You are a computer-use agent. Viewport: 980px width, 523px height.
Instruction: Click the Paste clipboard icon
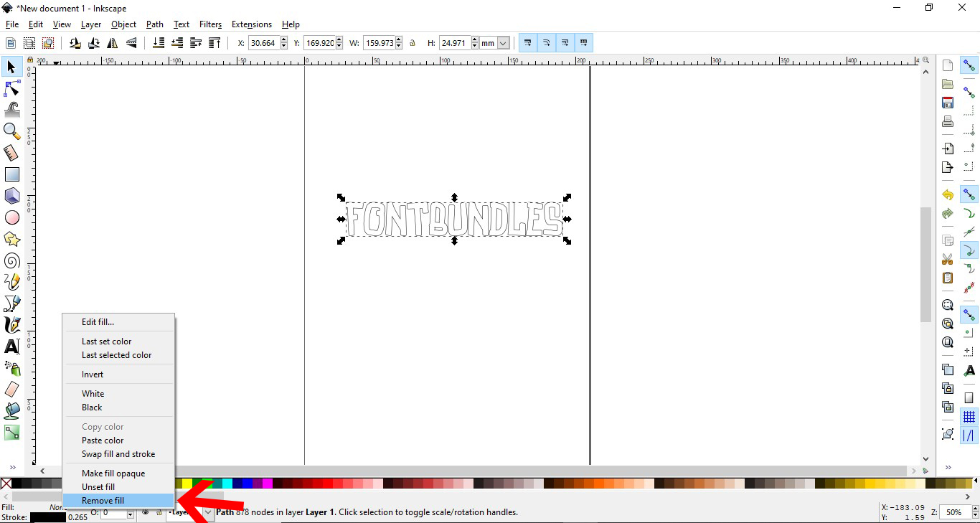[x=948, y=278]
